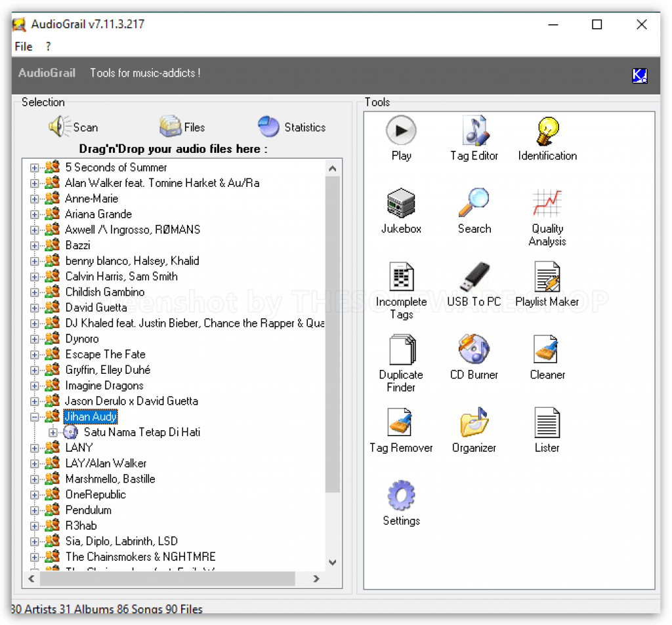
Task: Click the horizontal scroll-left arrow
Action: coord(31,578)
